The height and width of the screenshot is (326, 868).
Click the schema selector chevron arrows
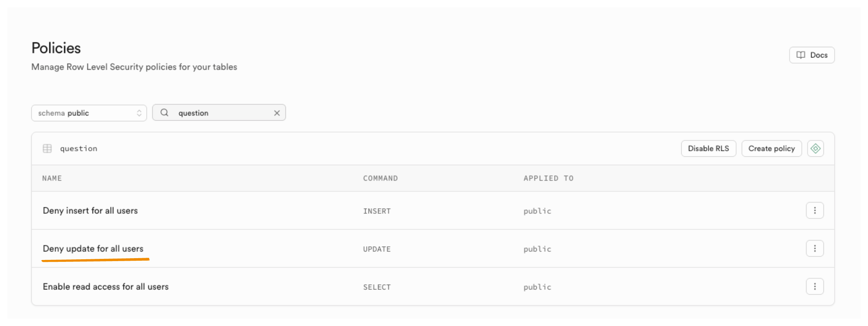139,113
